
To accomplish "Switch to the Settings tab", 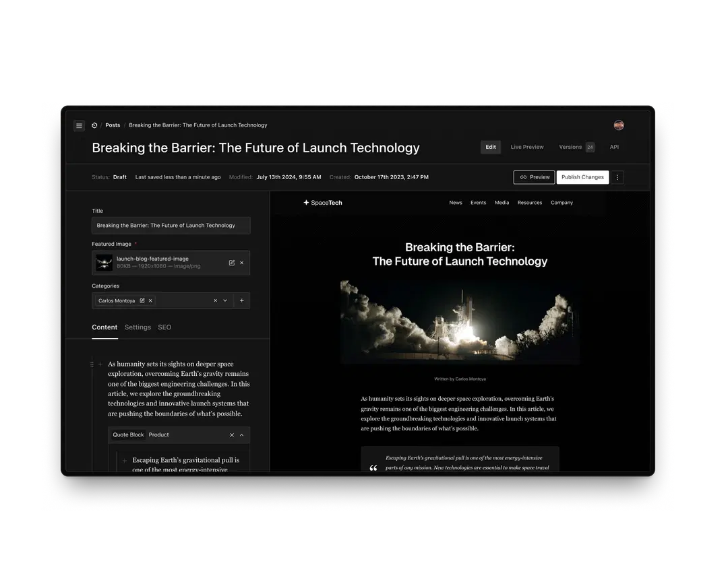I will (x=138, y=327).
